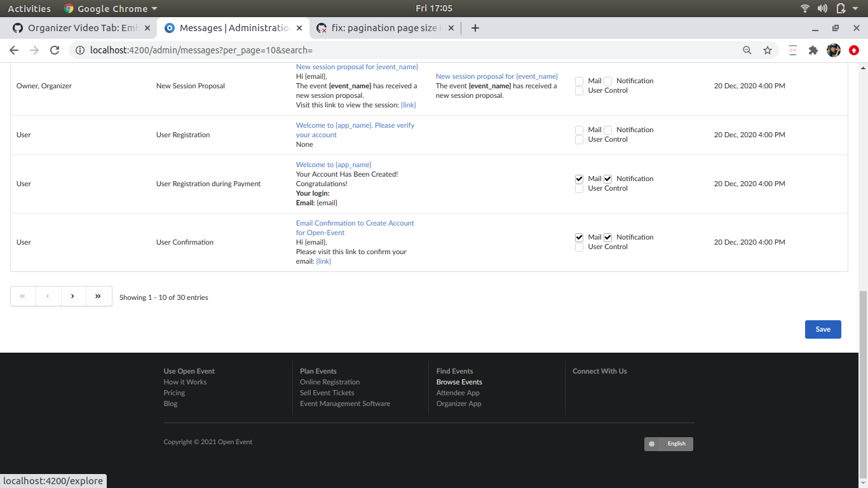Click the zoom magnifier icon in the address bar
This screenshot has width=868, height=488.
tap(747, 50)
